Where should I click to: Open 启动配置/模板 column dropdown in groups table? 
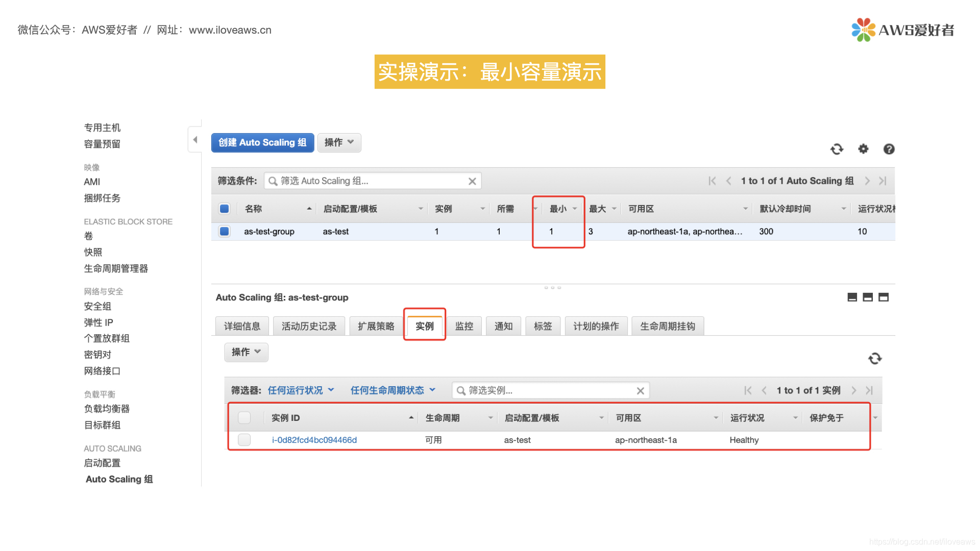(x=421, y=209)
